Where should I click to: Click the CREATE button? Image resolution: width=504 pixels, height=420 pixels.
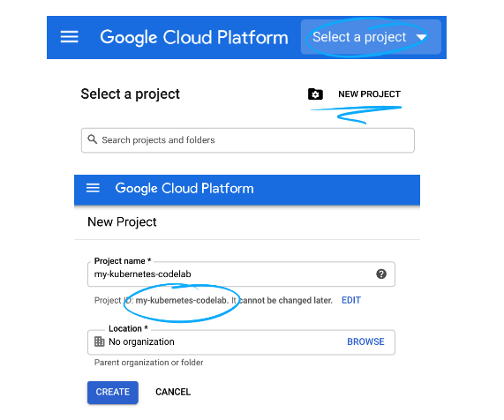tap(113, 393)
